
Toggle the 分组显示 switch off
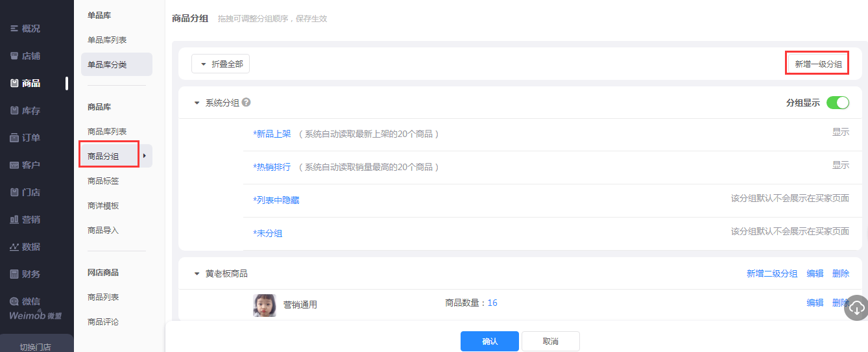point(838,103)
